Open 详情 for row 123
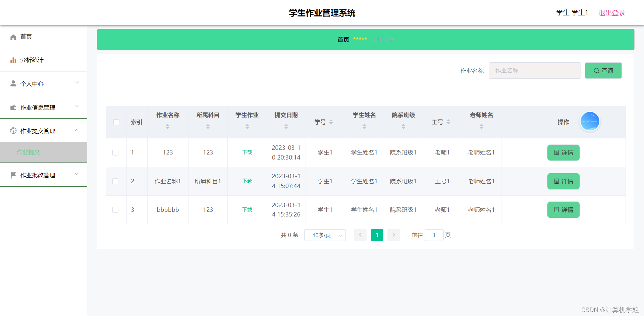The width and height of the screenshot is (644, 316). point(563,152)
